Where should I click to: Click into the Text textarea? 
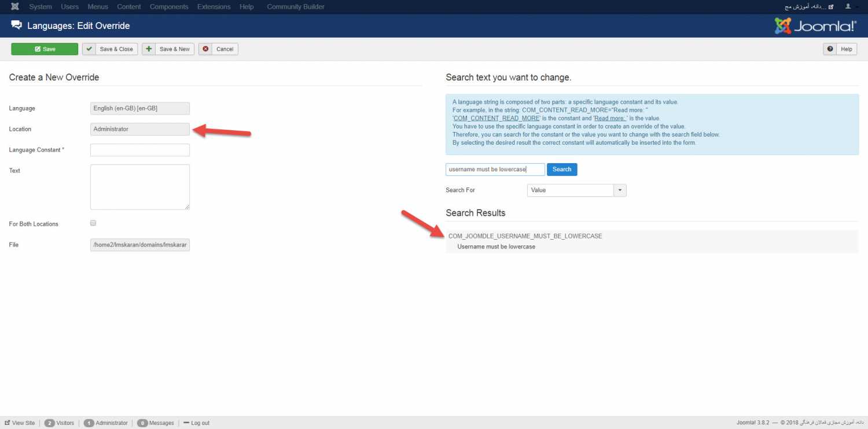[x=140, y=186]
